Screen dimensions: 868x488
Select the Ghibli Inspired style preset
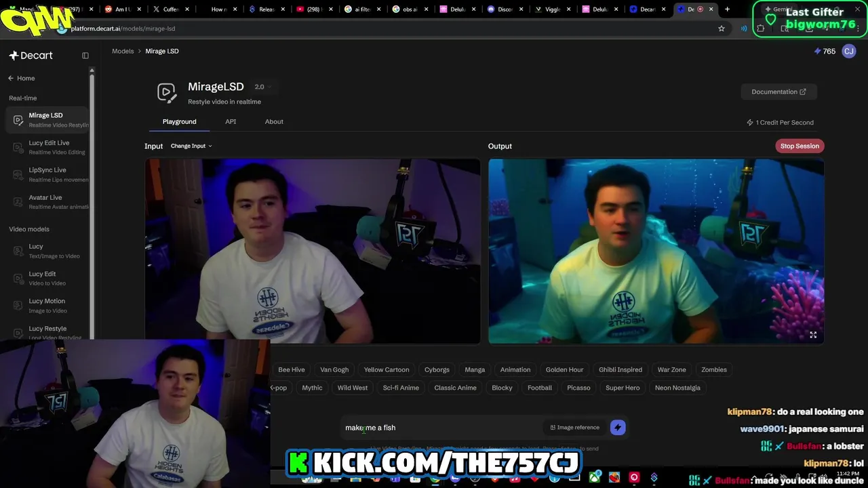pos(620,369)
